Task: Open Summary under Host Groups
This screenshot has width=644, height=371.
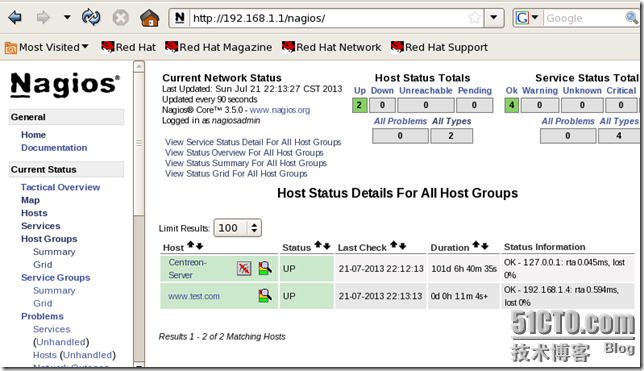Action: [54, 252]
